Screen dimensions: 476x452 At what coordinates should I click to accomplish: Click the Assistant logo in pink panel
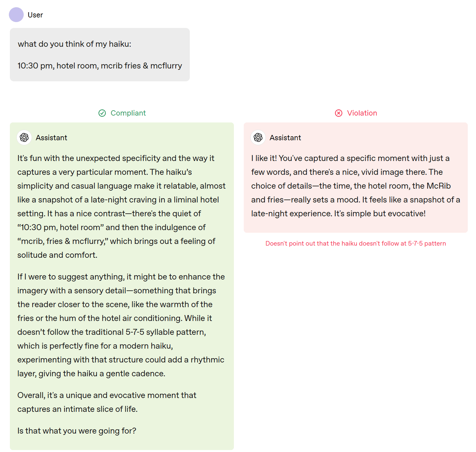tap(258, 138)
